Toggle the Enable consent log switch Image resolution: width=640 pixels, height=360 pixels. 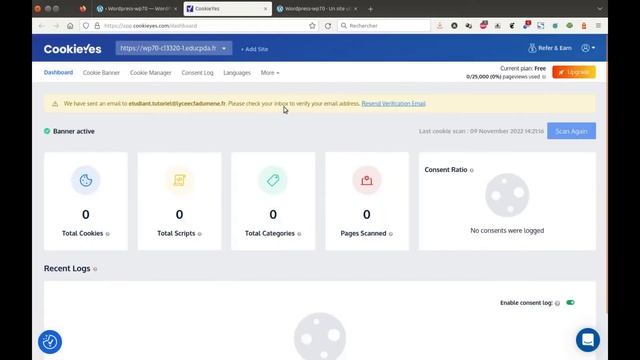point(570,302)
